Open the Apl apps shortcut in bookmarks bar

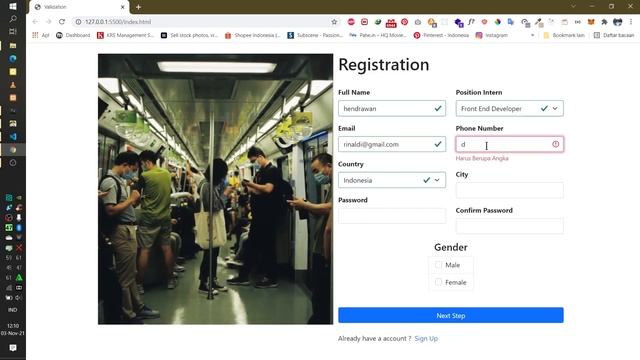tap(40, 35)
